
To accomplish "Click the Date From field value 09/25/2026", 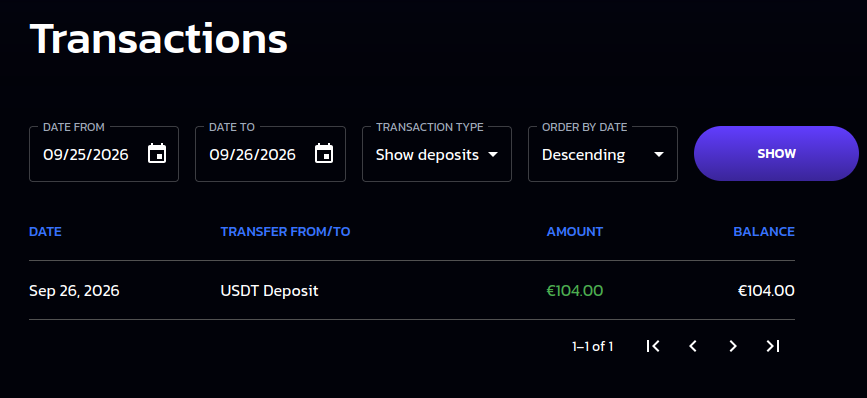I will click(x=86, y=154).
